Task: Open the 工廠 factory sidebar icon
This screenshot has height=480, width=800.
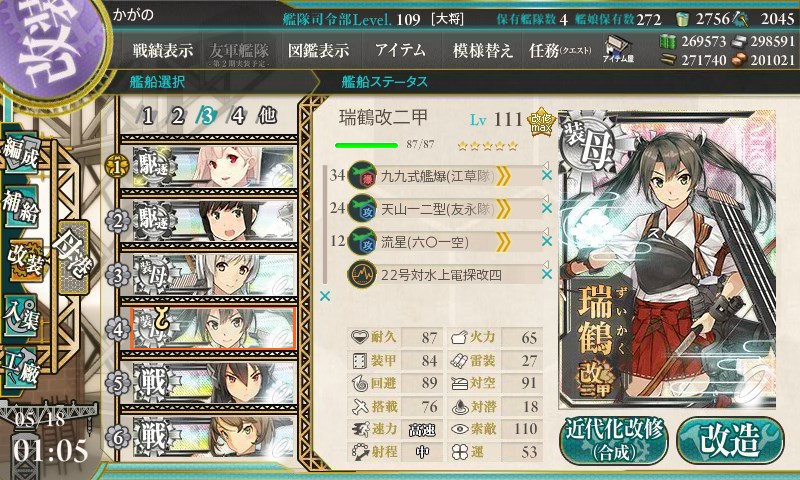Action: (x=20, y=368)
